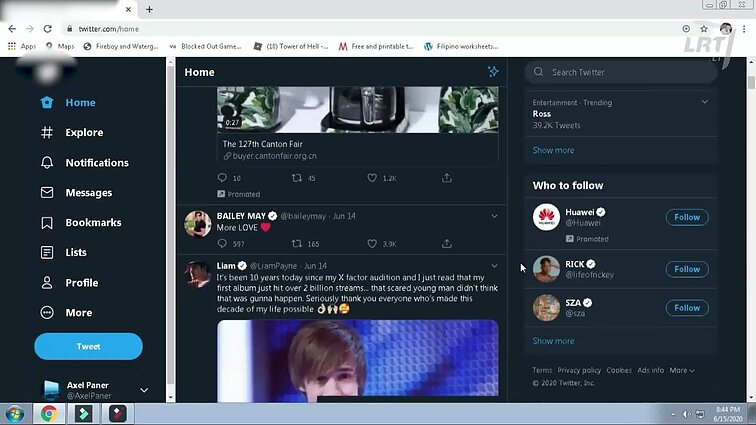
Task: Click the sparkle top tweets icon
Action: point(493,72)
